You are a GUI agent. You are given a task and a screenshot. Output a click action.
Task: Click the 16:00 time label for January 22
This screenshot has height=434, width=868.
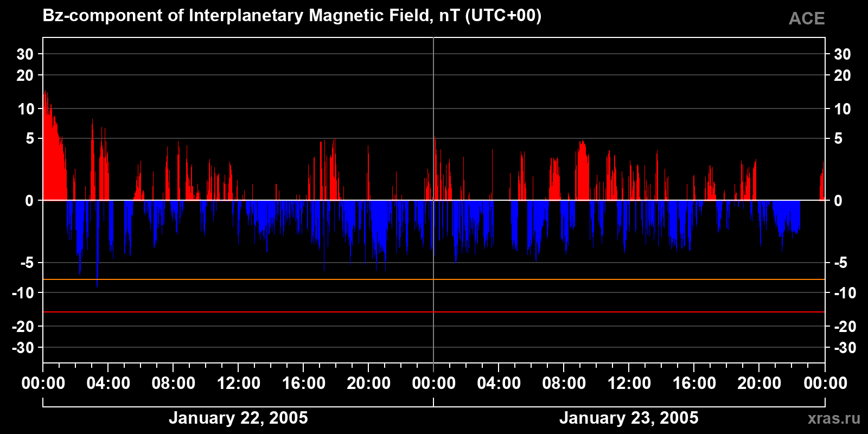pos(304,384)
